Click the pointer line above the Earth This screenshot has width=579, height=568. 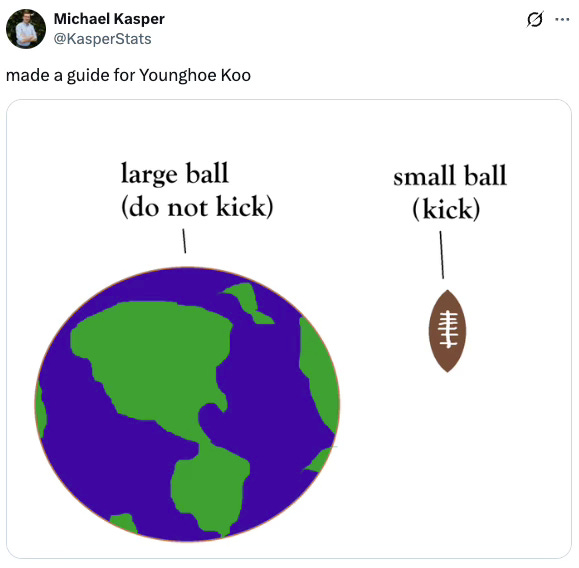pyautogui.click(x=184, y=241)
